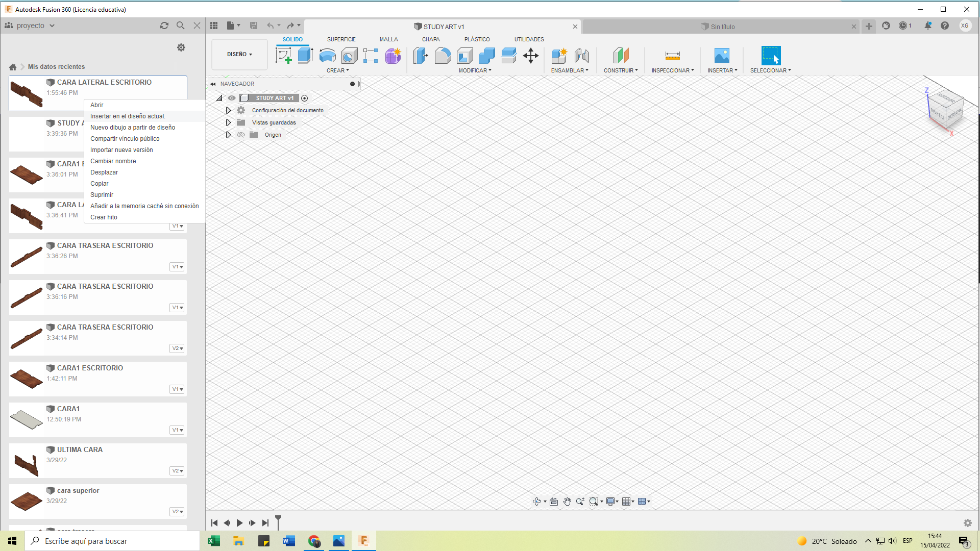Select the Create Sketch tool icon
The height and width of the screenshot is (551, 980).
pos(283,55)
